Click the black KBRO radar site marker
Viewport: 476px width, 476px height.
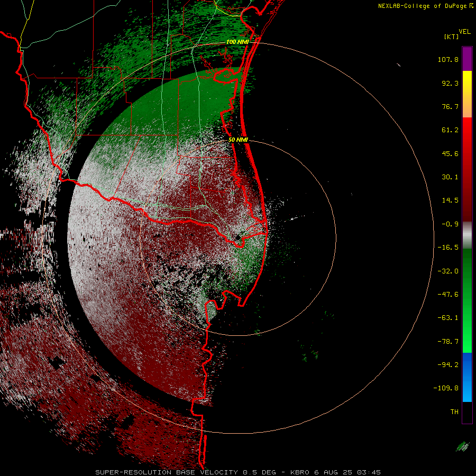[239, 237]
